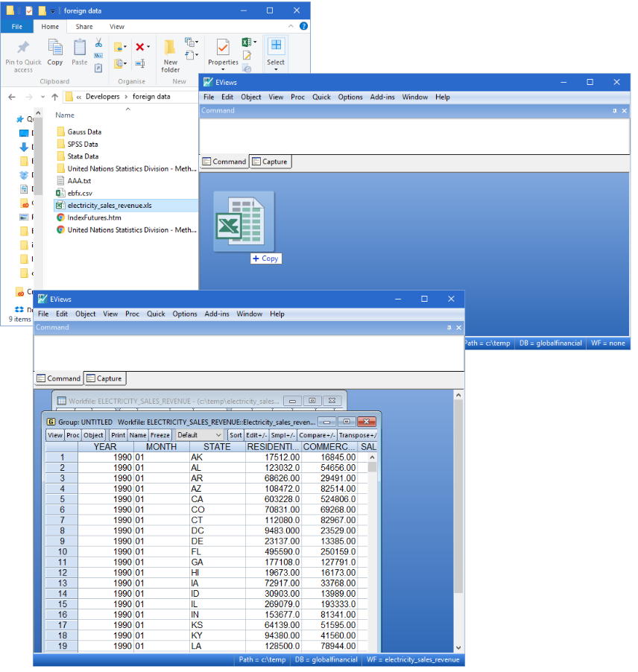Click the STATE column header

click(x=218, y=447)
